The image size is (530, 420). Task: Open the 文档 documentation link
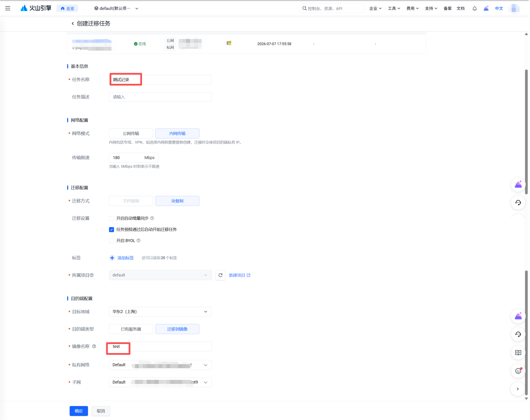tap(461, 8)
